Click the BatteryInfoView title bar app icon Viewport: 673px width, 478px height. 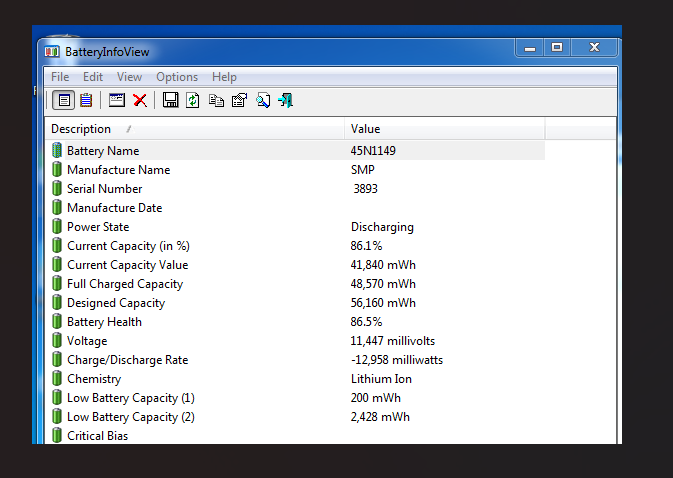pyautogui.click(x=52, y=52)
